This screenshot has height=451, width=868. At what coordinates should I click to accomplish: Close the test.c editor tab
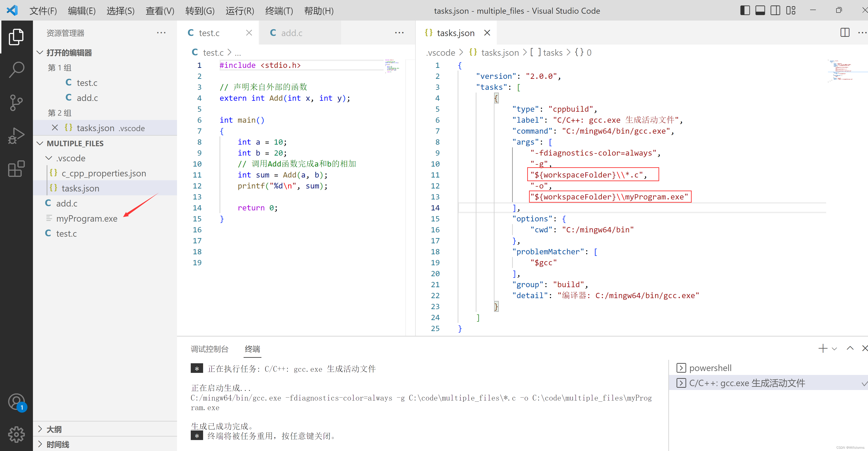click(x=249, y=33)
